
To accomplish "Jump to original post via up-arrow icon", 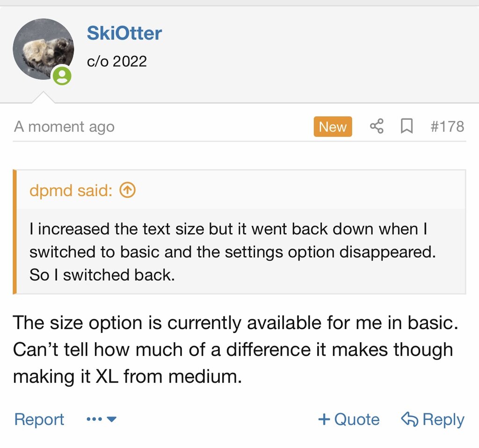I will 128,190.
